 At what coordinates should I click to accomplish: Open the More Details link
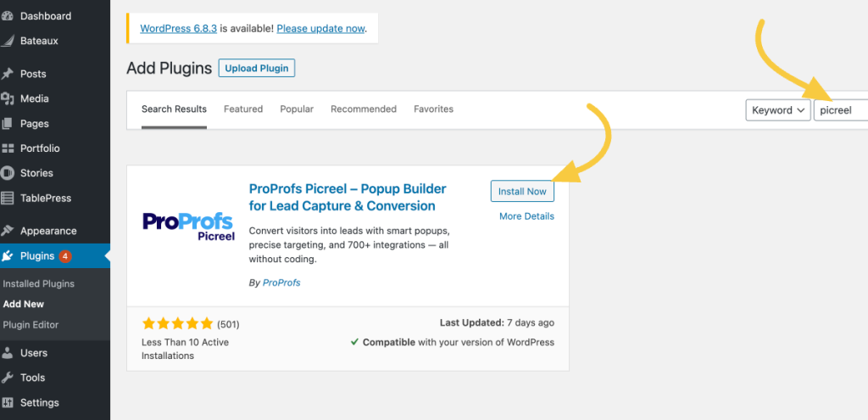[x=526, y=216]
